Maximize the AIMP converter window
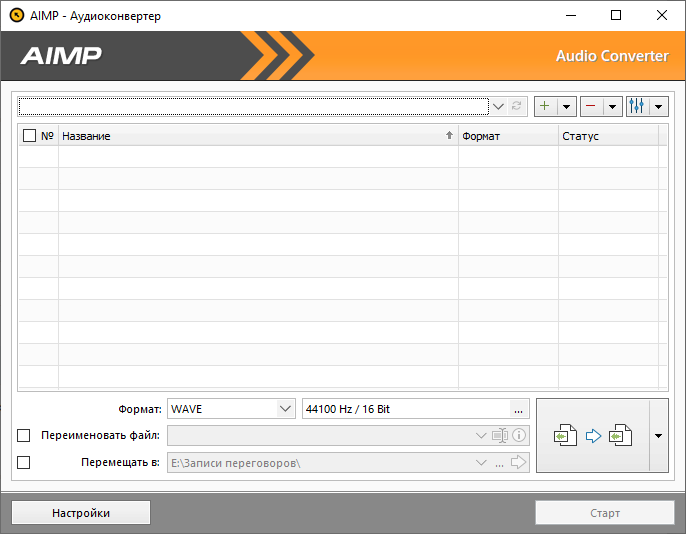Screen dimensions: 686x534 [x=616, y=15]
